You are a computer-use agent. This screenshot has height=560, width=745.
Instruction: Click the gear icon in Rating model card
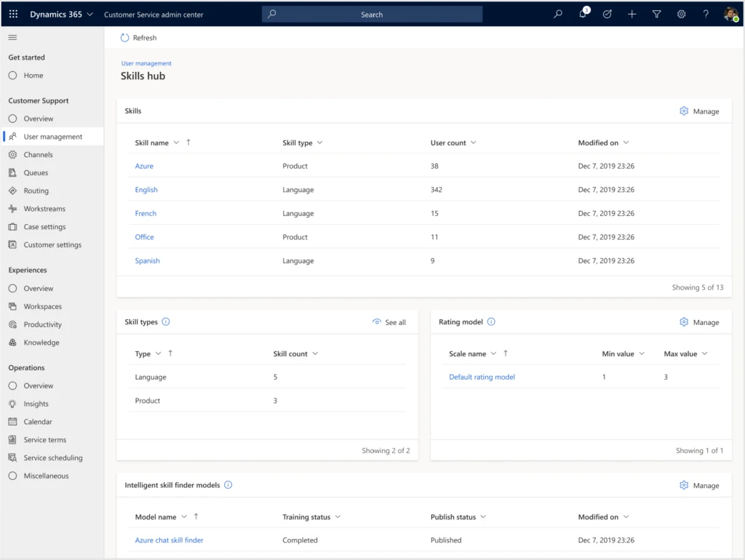pyautogui.click(x=684, y=322)
